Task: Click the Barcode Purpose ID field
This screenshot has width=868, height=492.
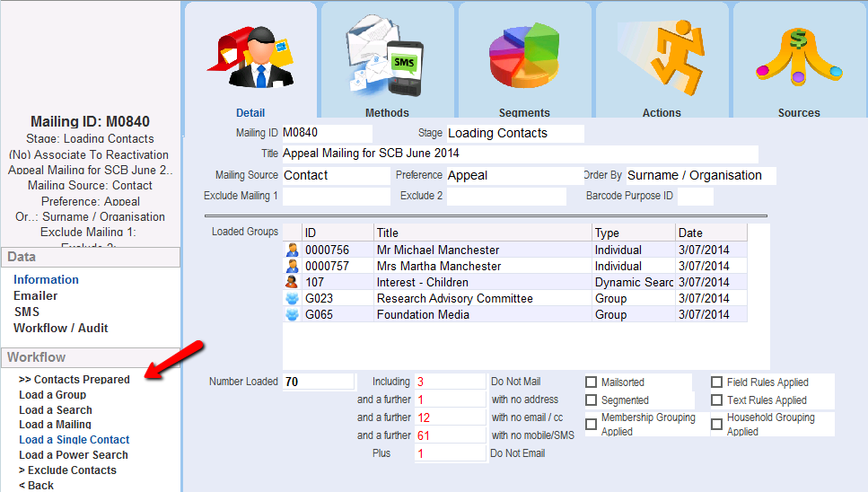Action: point(695,196)
